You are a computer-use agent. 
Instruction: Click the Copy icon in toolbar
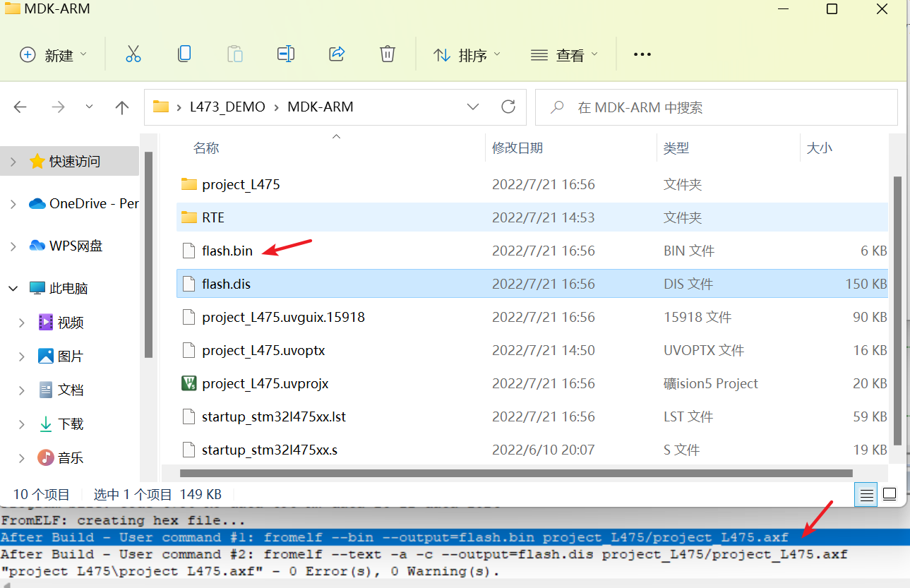click(x=184, y=54)
